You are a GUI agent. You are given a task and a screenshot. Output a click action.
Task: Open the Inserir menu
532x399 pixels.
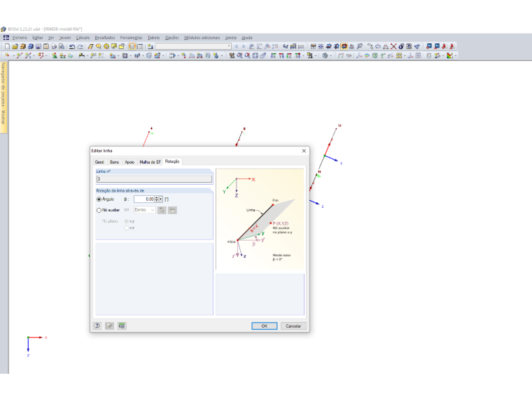(x=65, y=38)
